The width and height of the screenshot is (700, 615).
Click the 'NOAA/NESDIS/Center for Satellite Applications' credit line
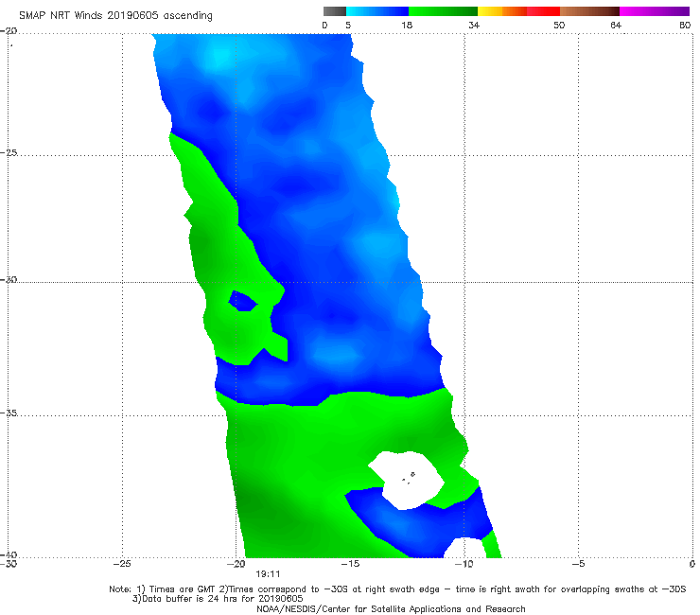(x=391, y=609)
